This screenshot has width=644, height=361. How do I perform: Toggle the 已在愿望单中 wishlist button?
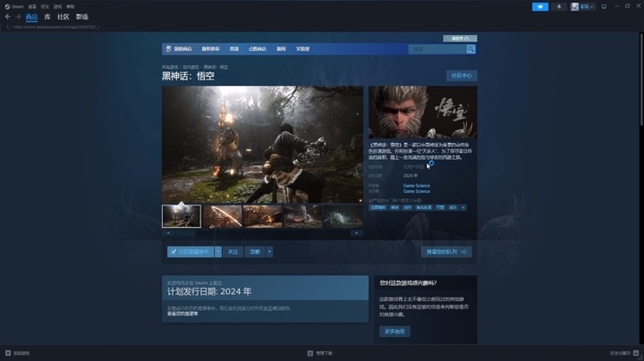click(191, 251)
